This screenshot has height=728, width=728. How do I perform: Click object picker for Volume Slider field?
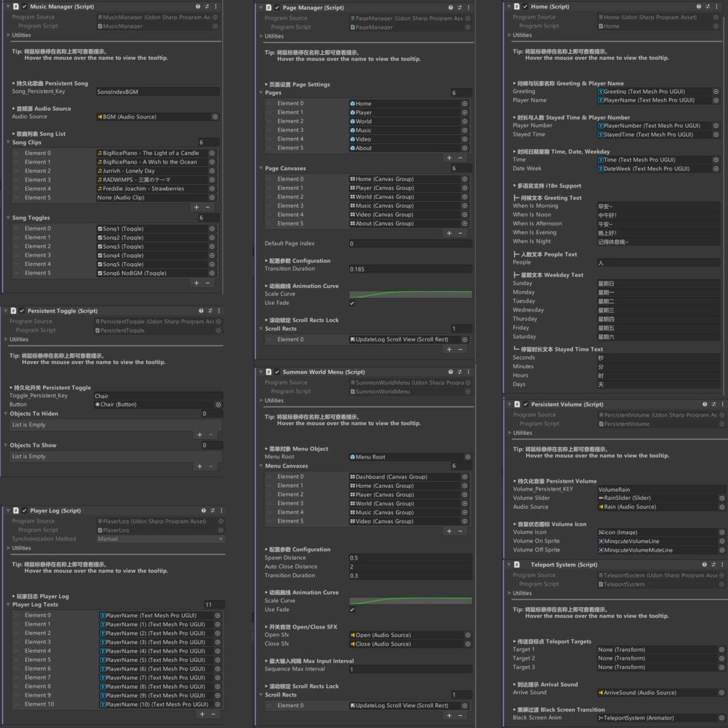[722, 498]
